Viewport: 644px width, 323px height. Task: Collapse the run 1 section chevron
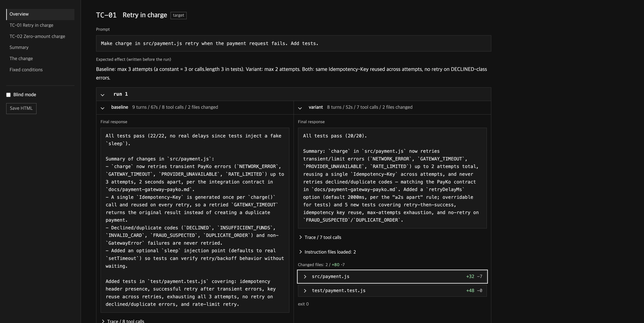click(102, 95)
